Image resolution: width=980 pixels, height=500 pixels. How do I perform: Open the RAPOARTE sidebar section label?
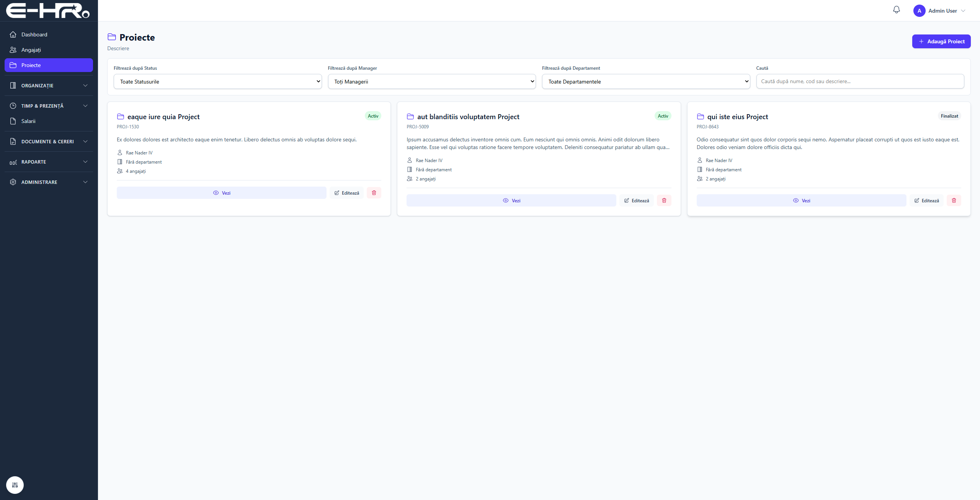tap(34, 162)
